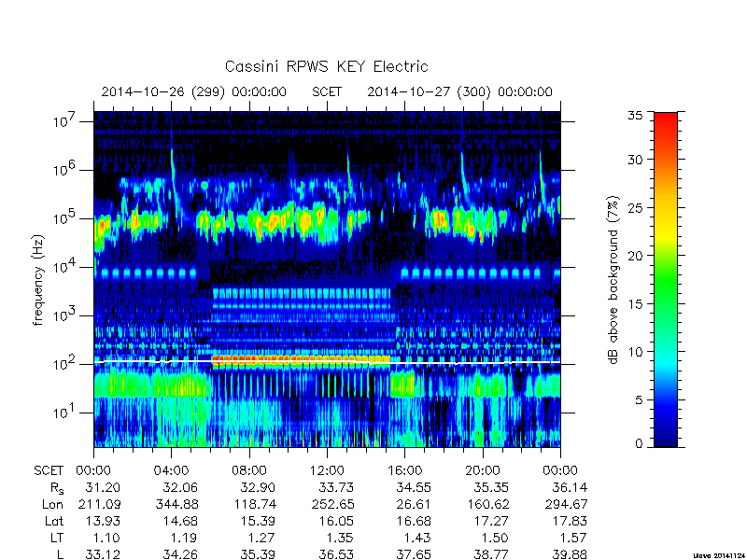Screen dimensions: 747x560
Task: Click the 10^5 frequency tick label
Action: click(65, 217)
